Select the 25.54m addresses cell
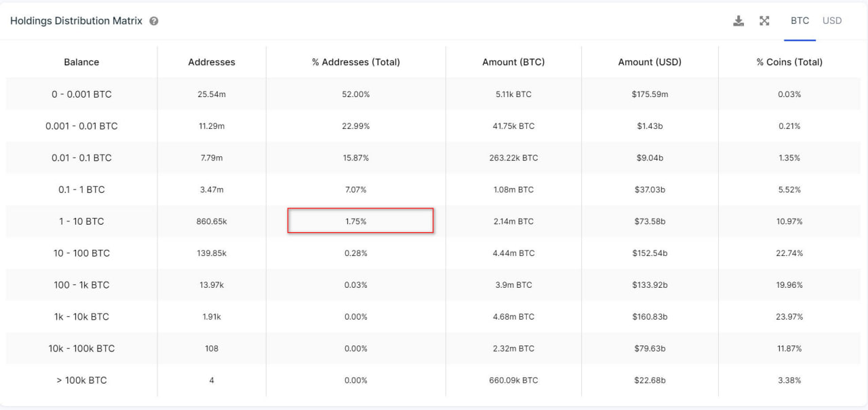Image resolution: width=868 pixels, height=410 pixels. pos(212,94)
